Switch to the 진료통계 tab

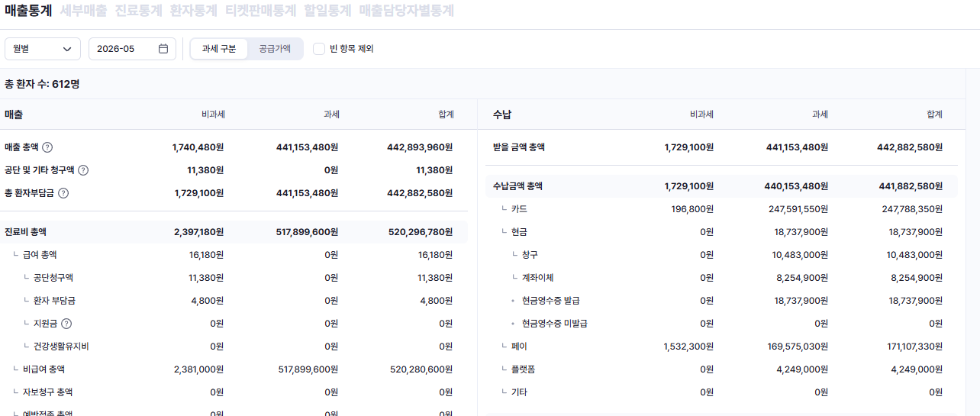click(138, 11)
